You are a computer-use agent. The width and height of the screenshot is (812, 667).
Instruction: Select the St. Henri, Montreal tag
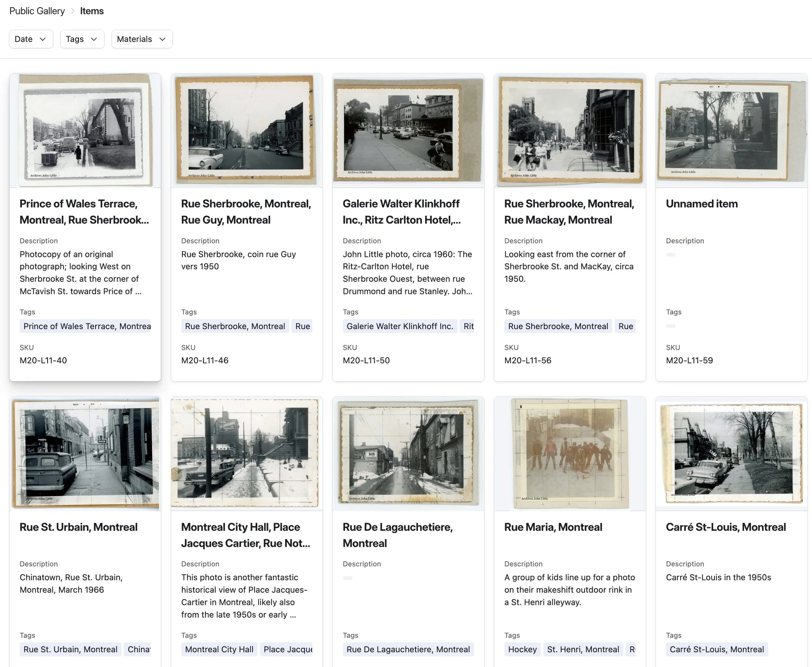click(583, 649)
